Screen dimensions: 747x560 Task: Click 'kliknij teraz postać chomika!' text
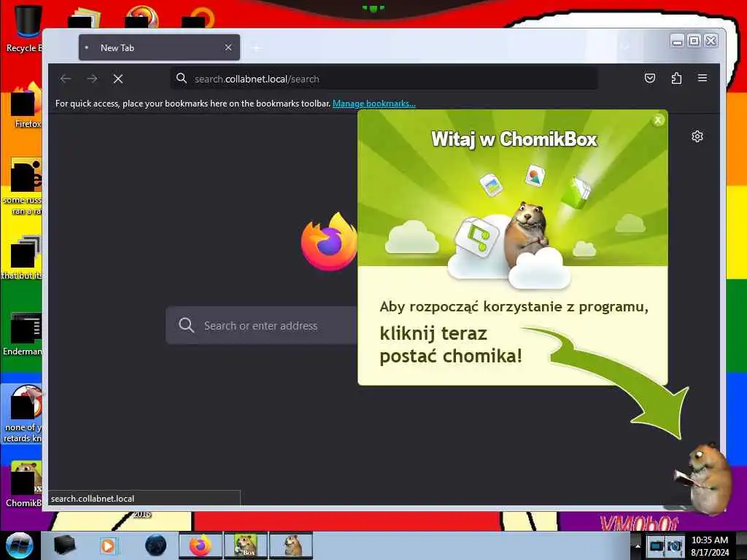451,344
